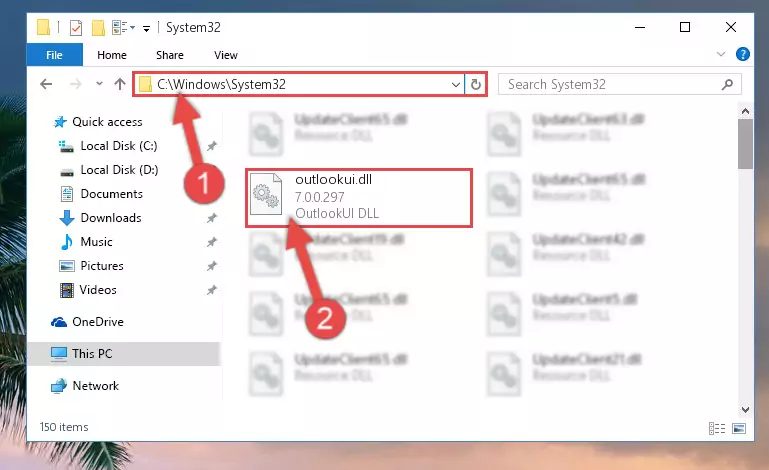The width and height of the screenshot is (769, 470).
Task: Toggle the pin next to Local Disk (C:)
Action: pyautogui.click(x=211, y=146)
